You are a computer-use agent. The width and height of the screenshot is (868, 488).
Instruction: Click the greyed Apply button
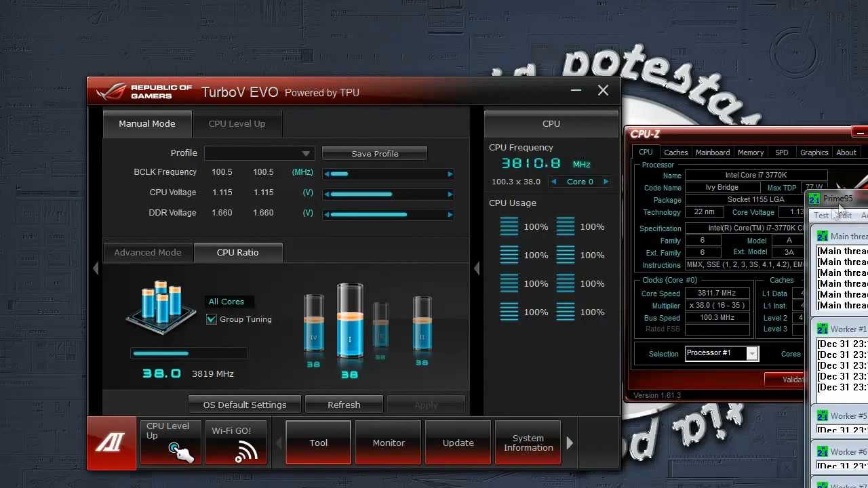coord(426,405)
